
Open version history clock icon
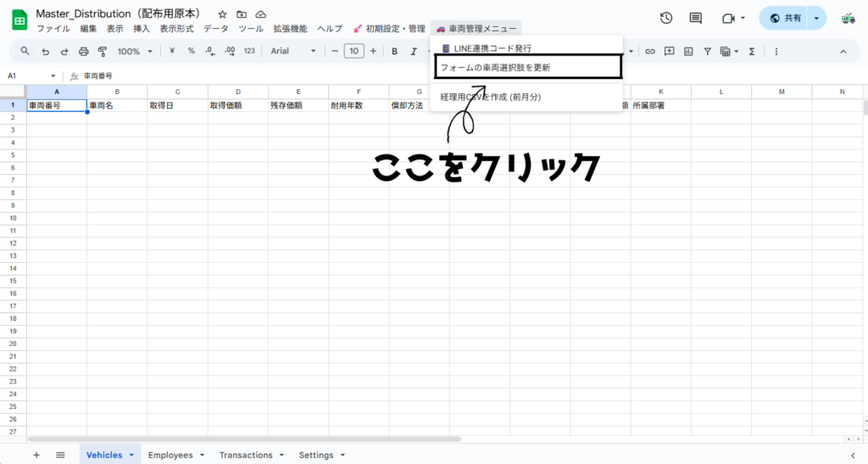point(666,18)
